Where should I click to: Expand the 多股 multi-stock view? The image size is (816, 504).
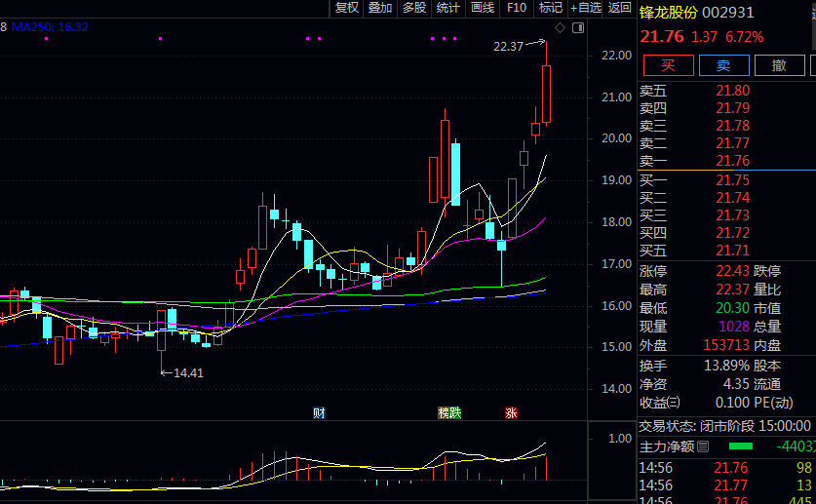coord(414,8)
